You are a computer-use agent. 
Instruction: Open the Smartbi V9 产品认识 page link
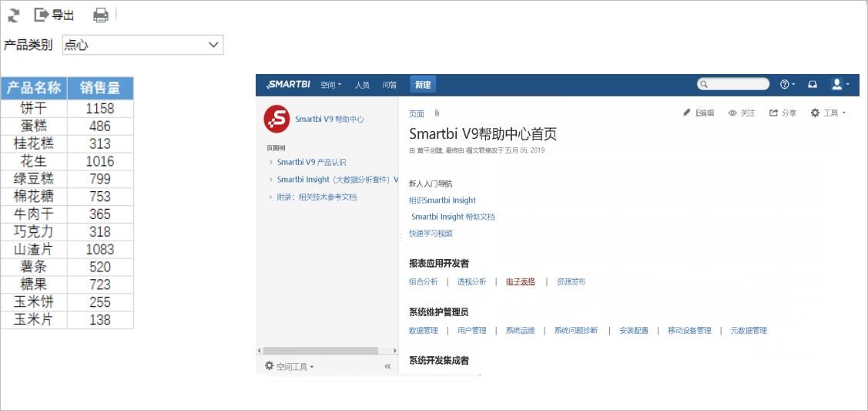311,162
